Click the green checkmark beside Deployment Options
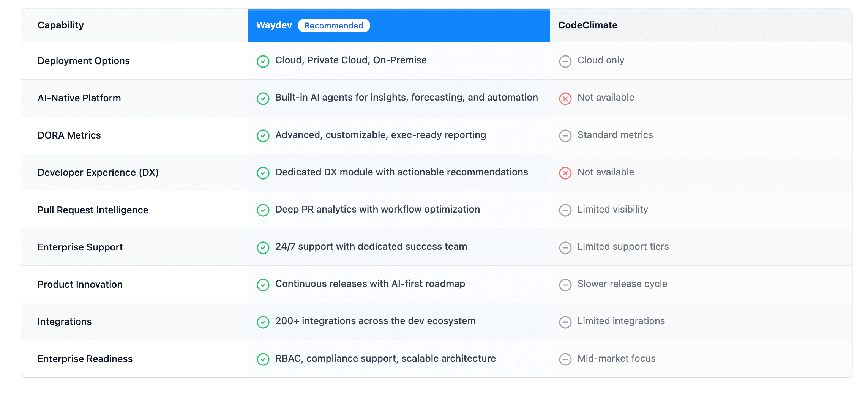 click(x=263, y=61)
